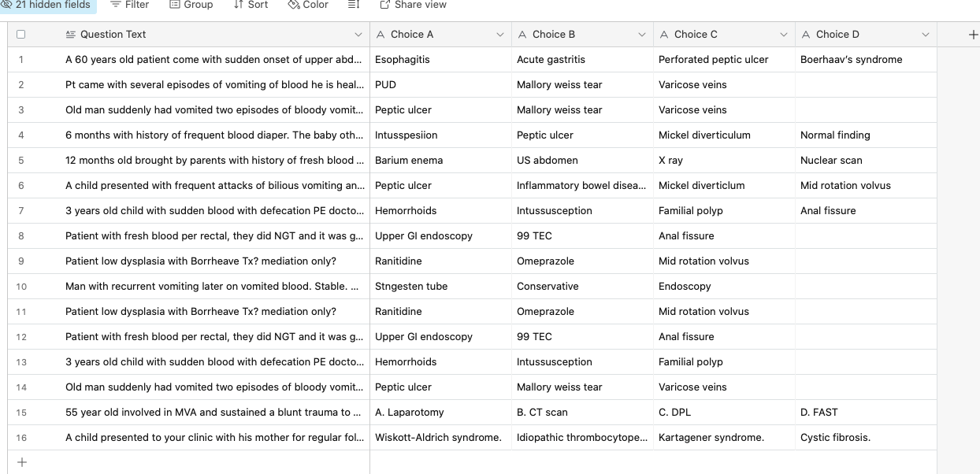Select the cell 'Omeprazole' in row 11
The image size is (980, 474).
582,312
